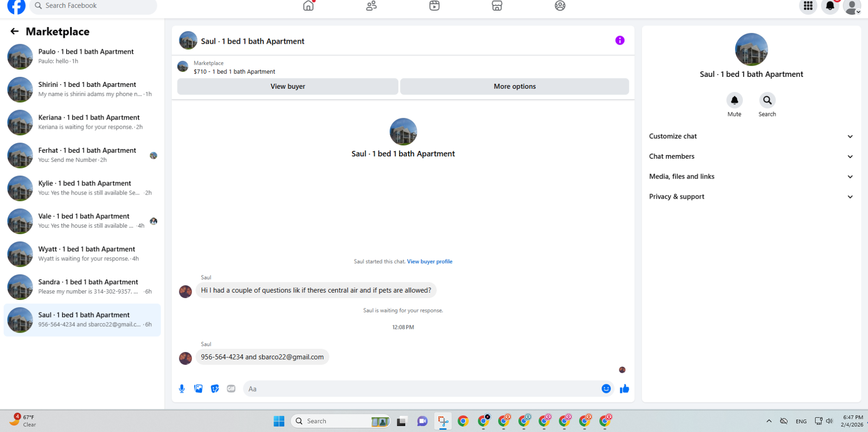Expand Media, files and links section
Viewport: 868px width, 432px height.
(x=751, y=177)
